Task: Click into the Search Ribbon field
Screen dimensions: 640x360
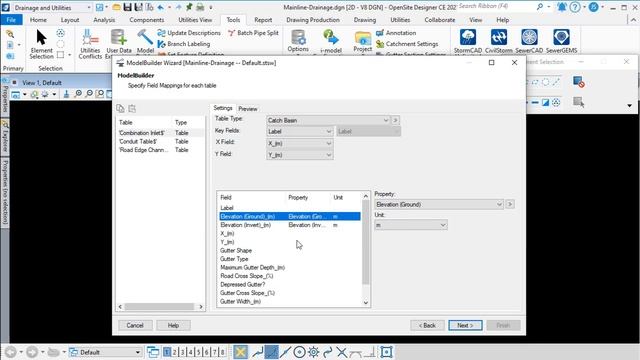Action: tap(496, 7)
